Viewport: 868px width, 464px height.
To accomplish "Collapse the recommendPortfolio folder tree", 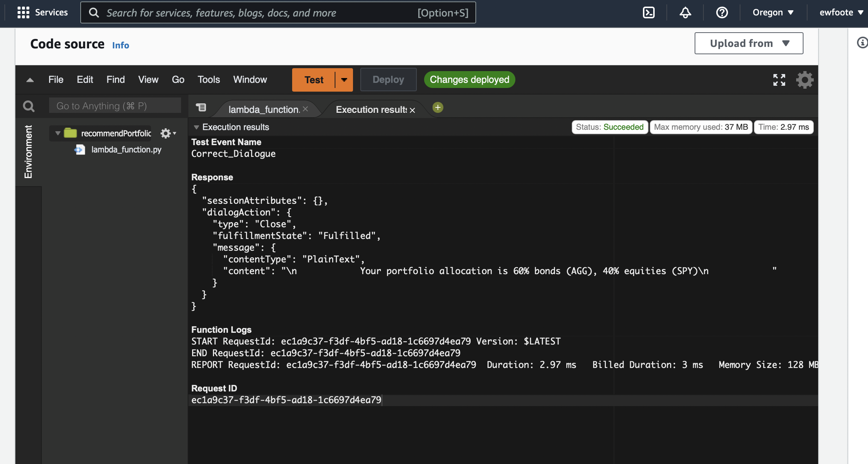I will click(x=58, y=133).
